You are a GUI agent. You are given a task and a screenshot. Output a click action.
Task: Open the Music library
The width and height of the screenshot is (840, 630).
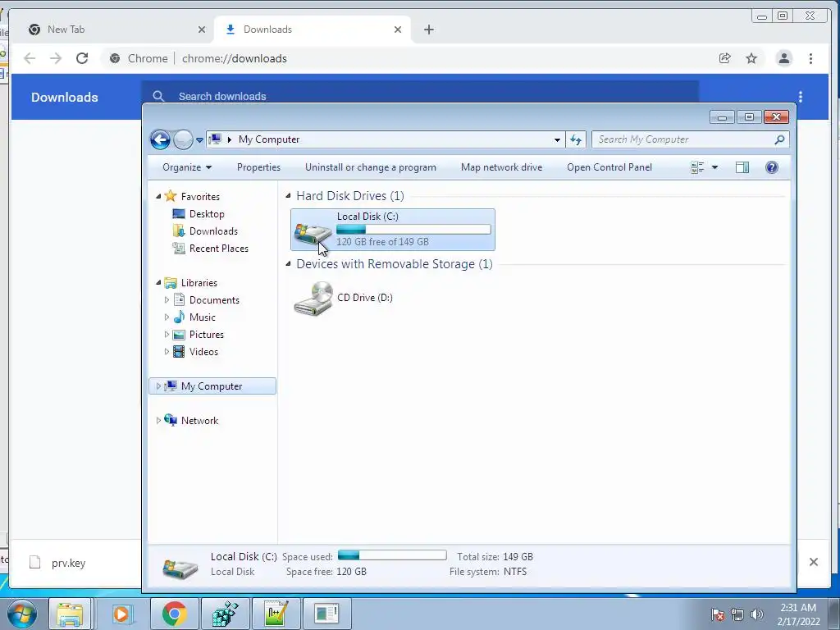pos(202,317)
